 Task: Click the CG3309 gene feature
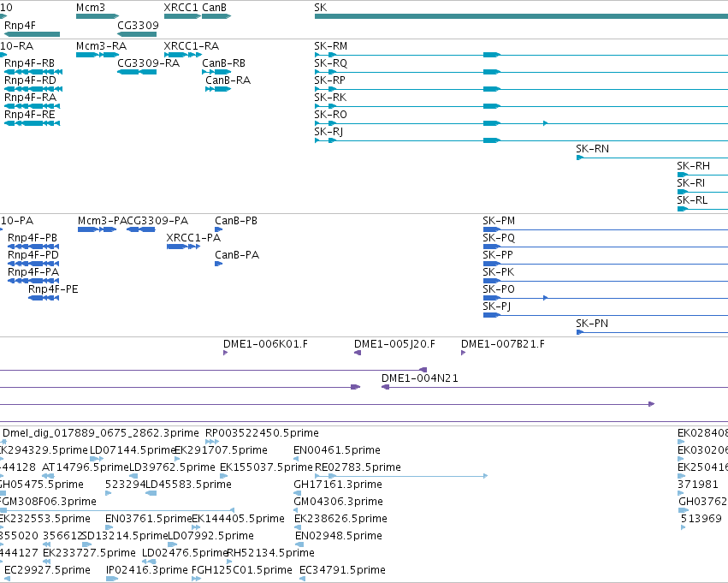pos(137,34)
